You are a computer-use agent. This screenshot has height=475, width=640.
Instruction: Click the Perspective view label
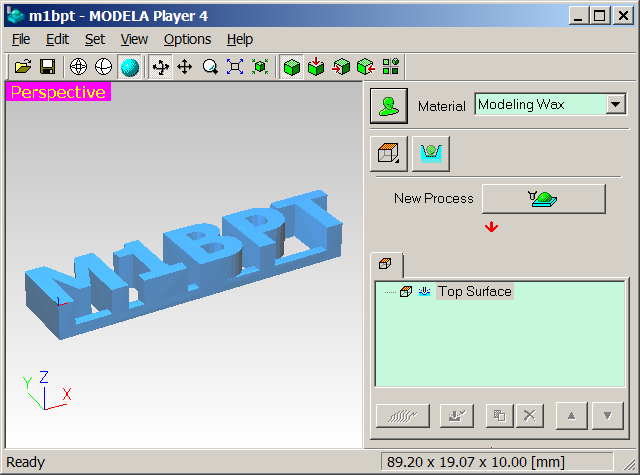(58, 92)
